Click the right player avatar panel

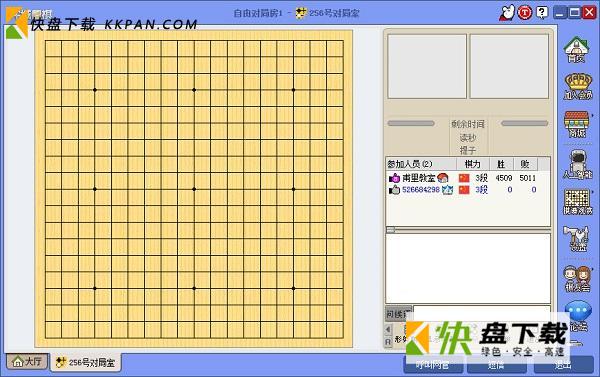pos(509,66)
